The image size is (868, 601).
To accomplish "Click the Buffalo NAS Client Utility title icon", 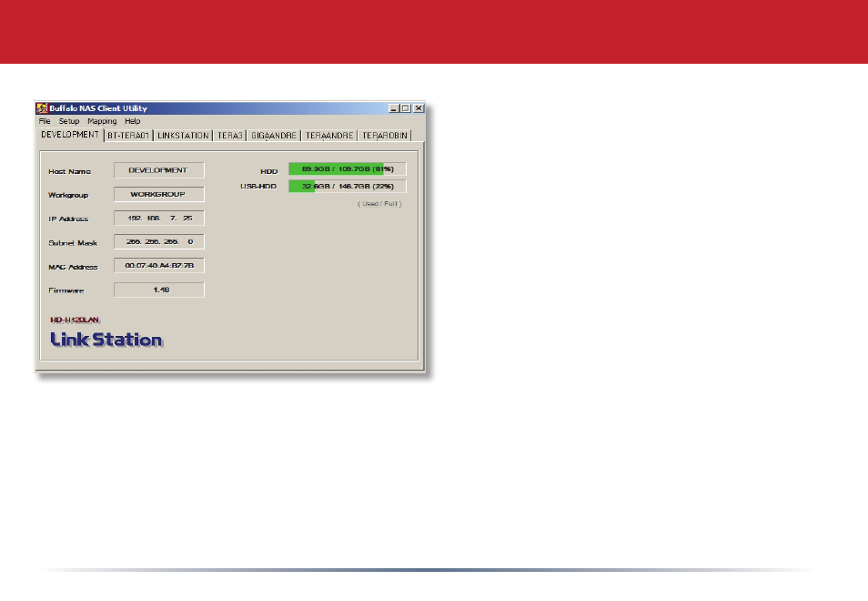I will tap(42, 108).
